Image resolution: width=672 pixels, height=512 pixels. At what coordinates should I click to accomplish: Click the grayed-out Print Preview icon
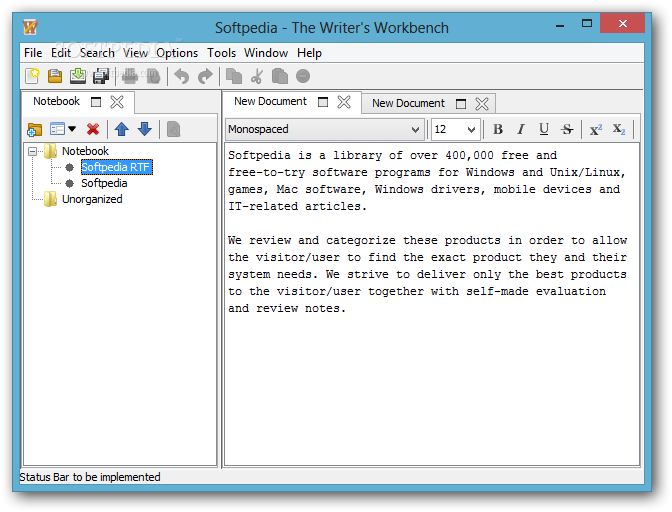153,76
